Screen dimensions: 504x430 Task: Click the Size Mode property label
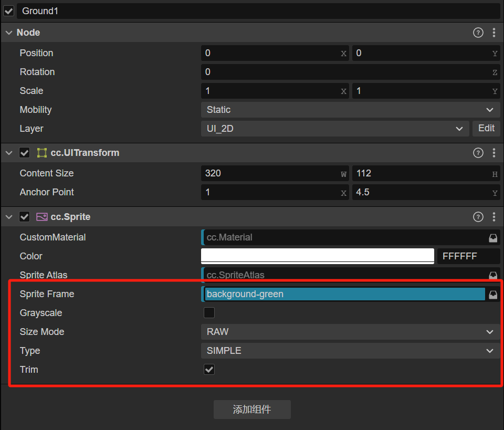coord(42,332)
